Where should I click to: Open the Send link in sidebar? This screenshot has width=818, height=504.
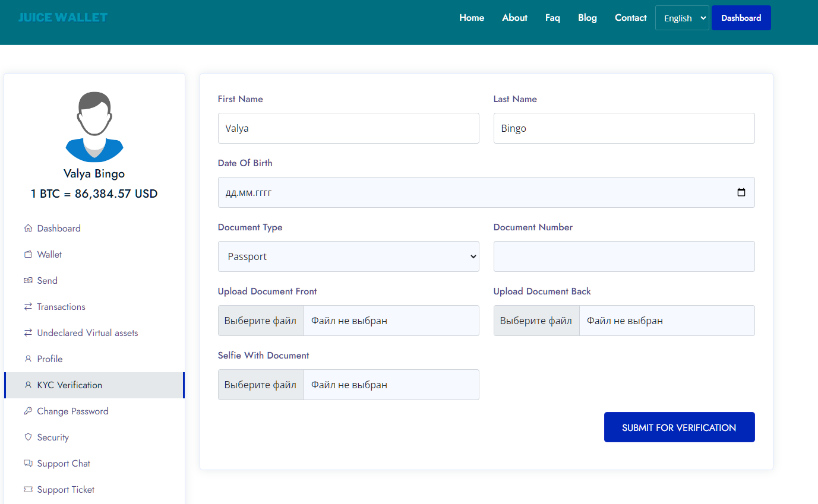[x=48, y=281]
